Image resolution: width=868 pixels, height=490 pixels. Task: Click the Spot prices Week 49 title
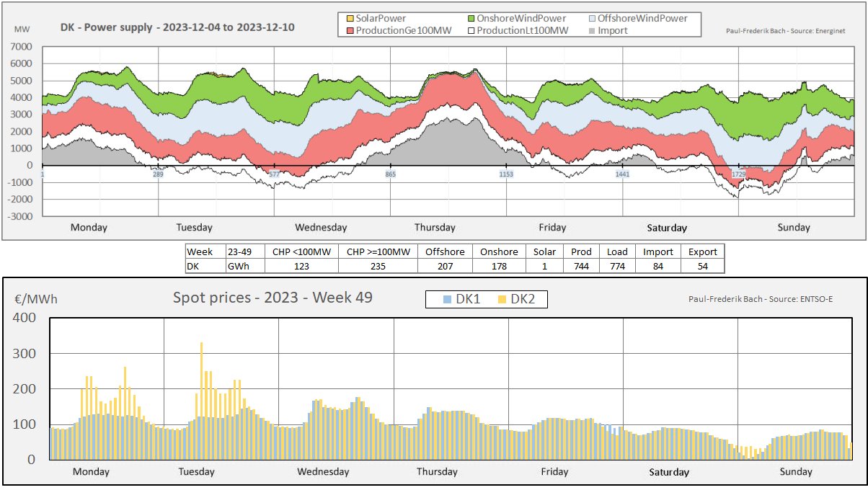pos(273,297)
